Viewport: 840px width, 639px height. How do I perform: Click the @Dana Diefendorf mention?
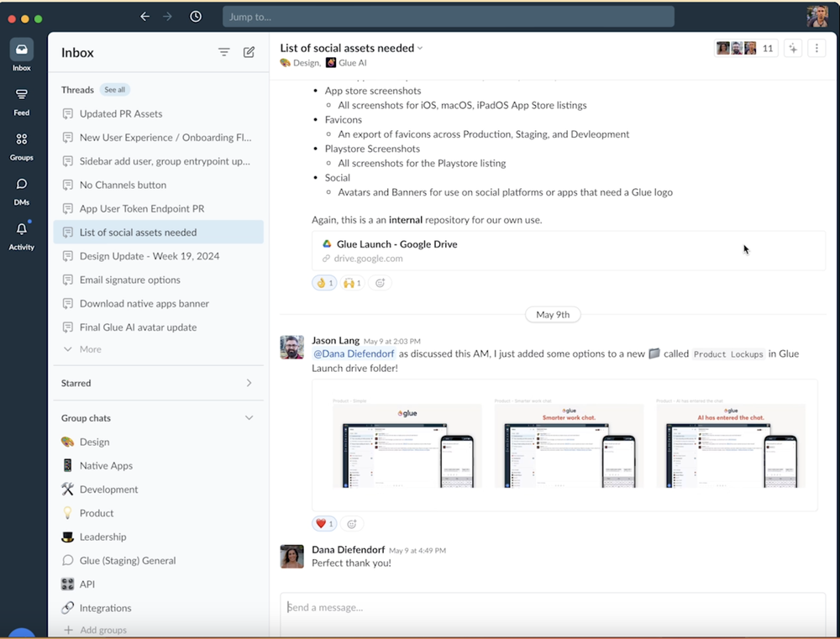click(354, 354)
